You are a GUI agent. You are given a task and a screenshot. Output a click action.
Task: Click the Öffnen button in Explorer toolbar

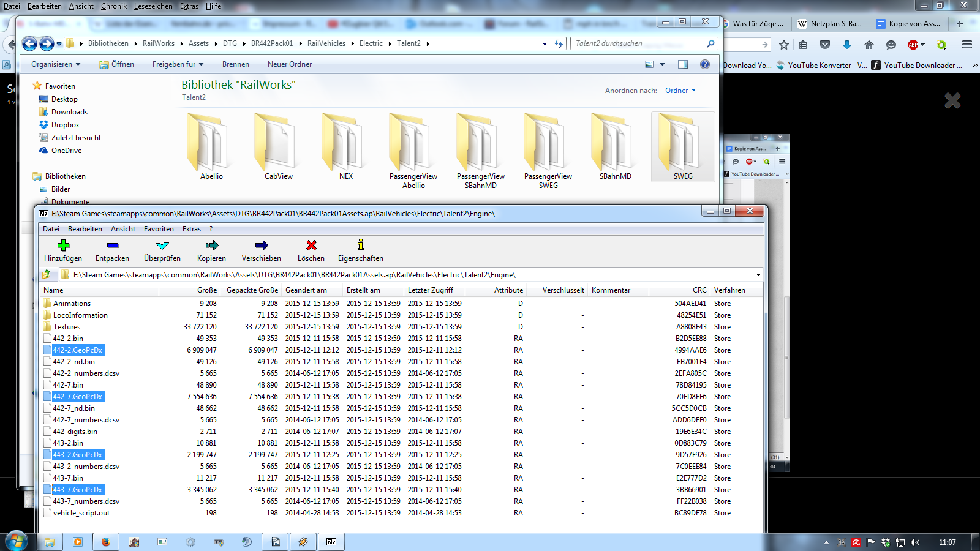click(x=117, y=64)
